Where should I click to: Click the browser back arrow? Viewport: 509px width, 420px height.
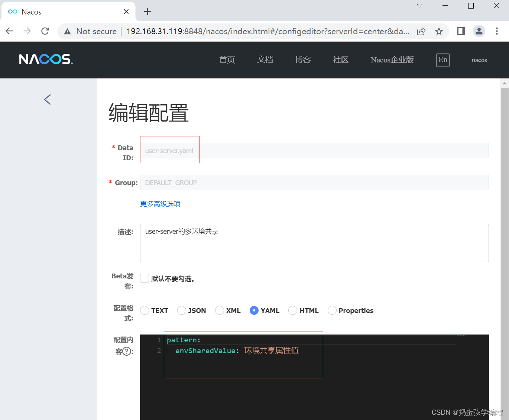pos(10,31)
